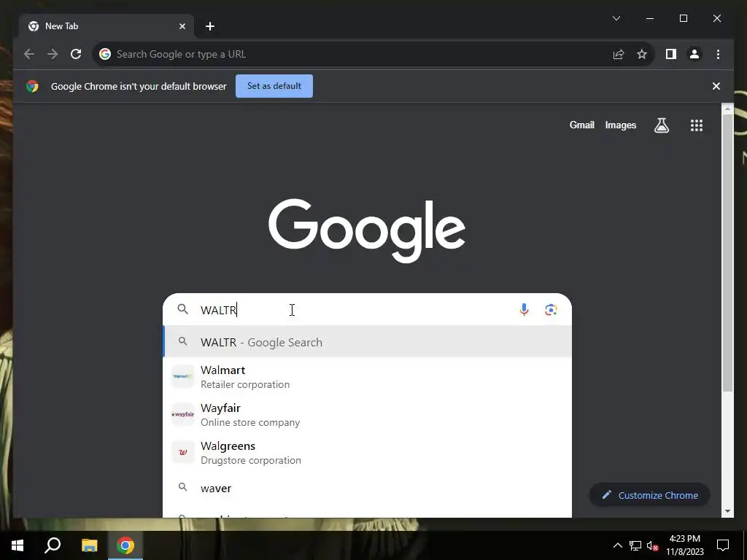Open the Chrome side panel
Image resolution: width=747 pixels, height=560 pixels.
[671, 54]
